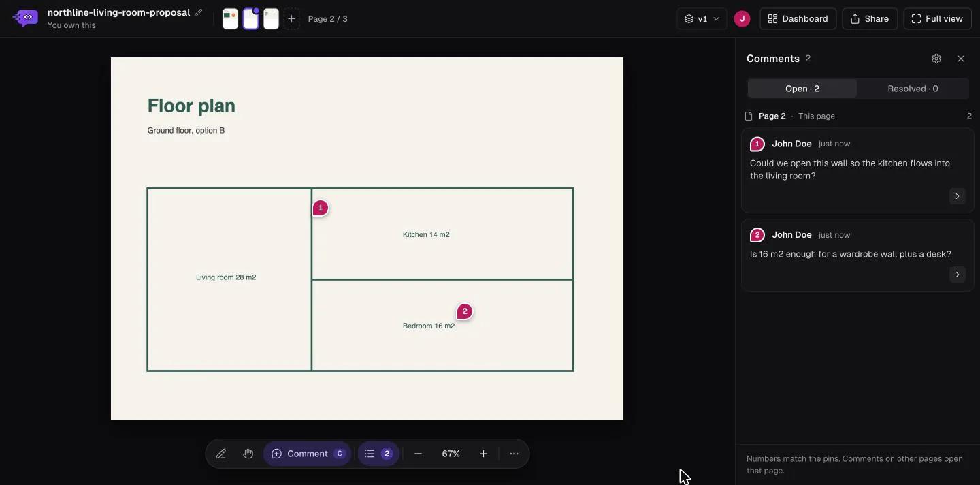Select the pencil draw tool
980x485 pixels.
221,454
